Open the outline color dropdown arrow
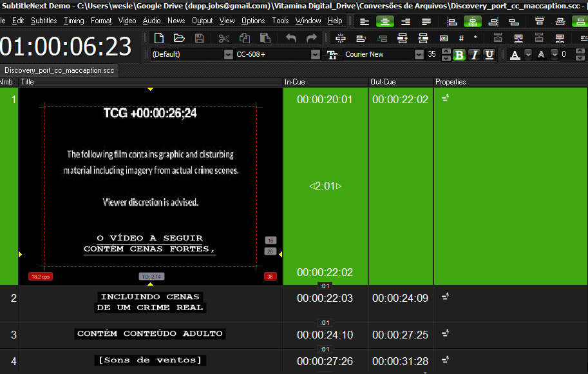 tap(555, 54)
